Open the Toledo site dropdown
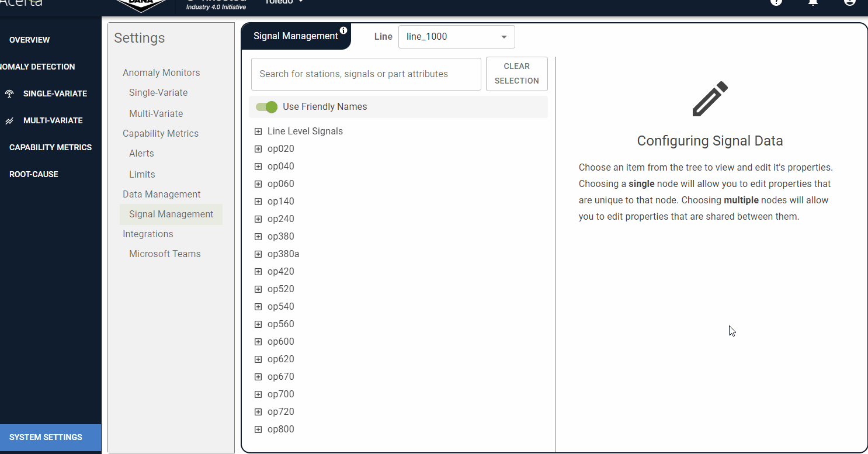Screen dimensions: 868x454 pyautogui.click(x=284, y=2)
